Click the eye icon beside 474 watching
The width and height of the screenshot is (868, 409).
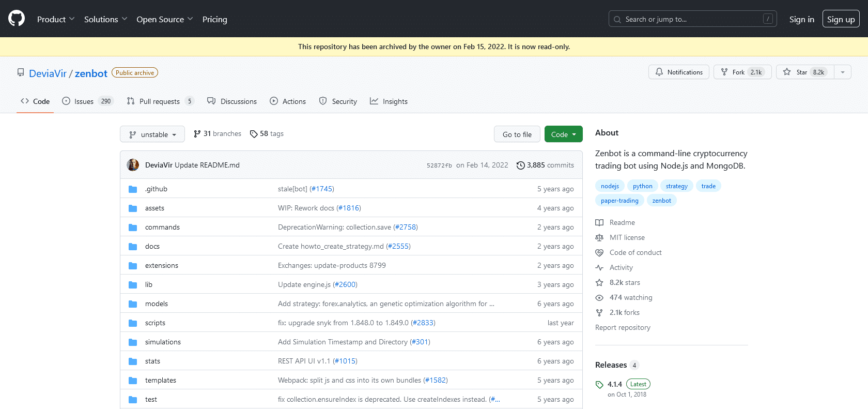599,298
